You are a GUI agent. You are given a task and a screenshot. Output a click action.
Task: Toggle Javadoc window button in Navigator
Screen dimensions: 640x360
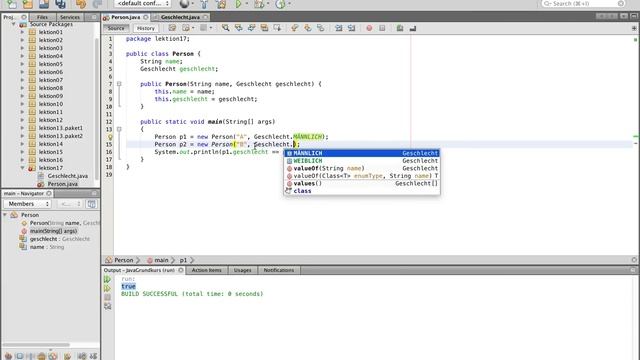click(91, 204)
